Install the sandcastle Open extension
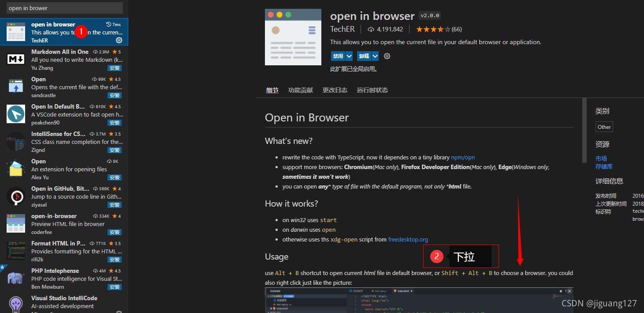The image size is (644, 313). coord(115,95)
